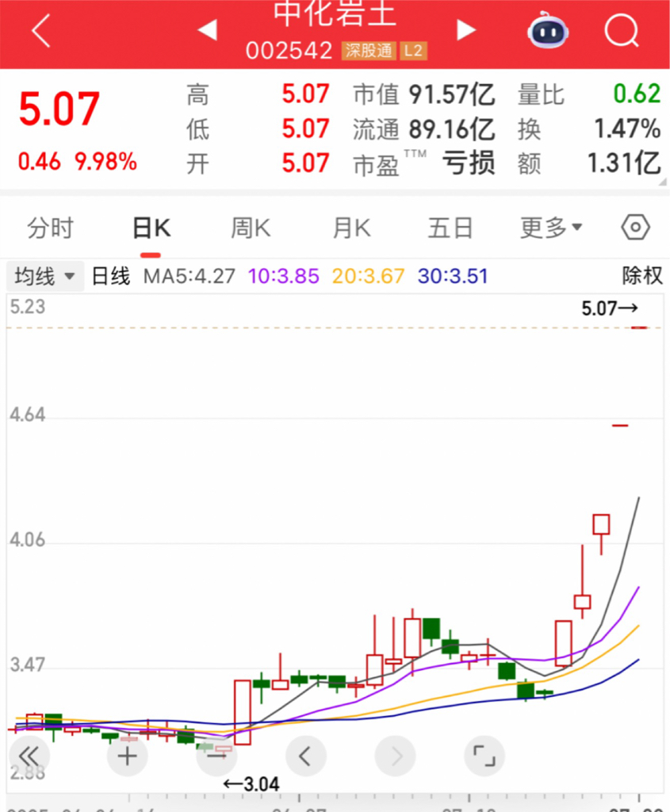Tap the L2 level badge
Viewport: 670px width, 812px height.
[x=414, y=51]
